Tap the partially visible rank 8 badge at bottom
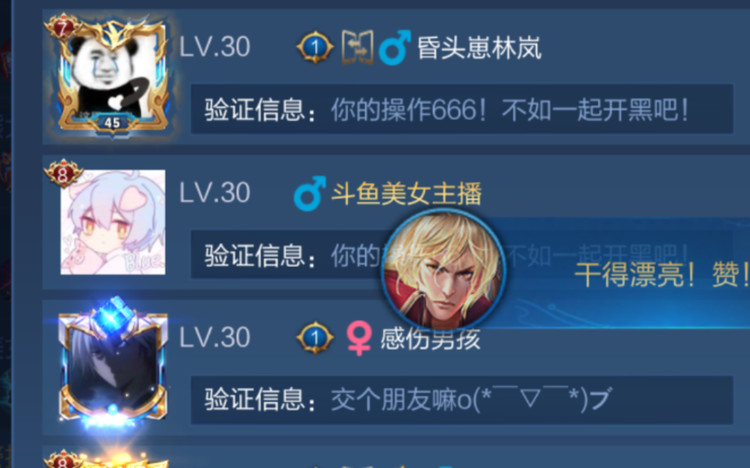Image resolution: width=750 pixels, height=468 pixels. 63,460
